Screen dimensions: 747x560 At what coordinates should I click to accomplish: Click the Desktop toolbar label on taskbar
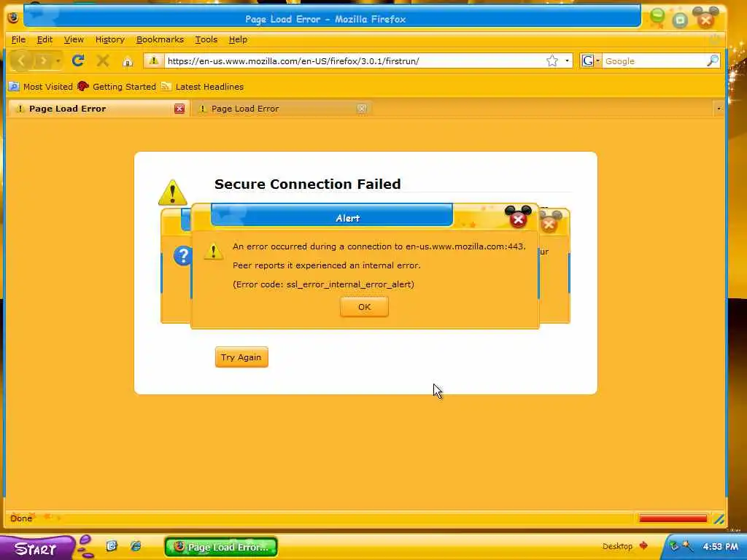point(617,546)
